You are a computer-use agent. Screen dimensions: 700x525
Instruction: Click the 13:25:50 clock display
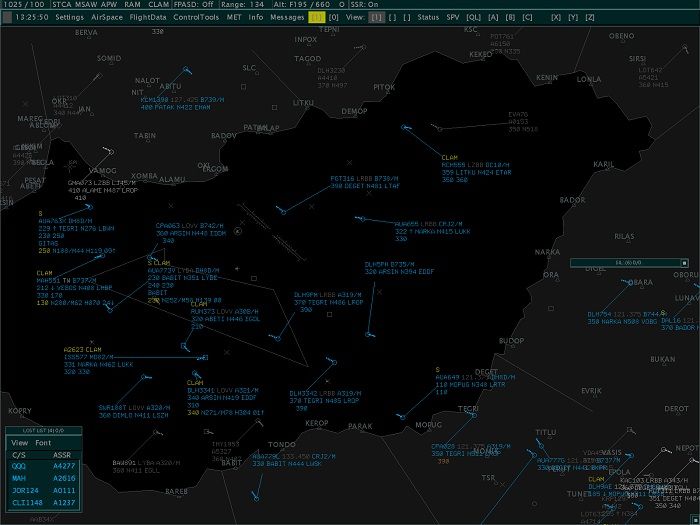(x=31, y=17)
